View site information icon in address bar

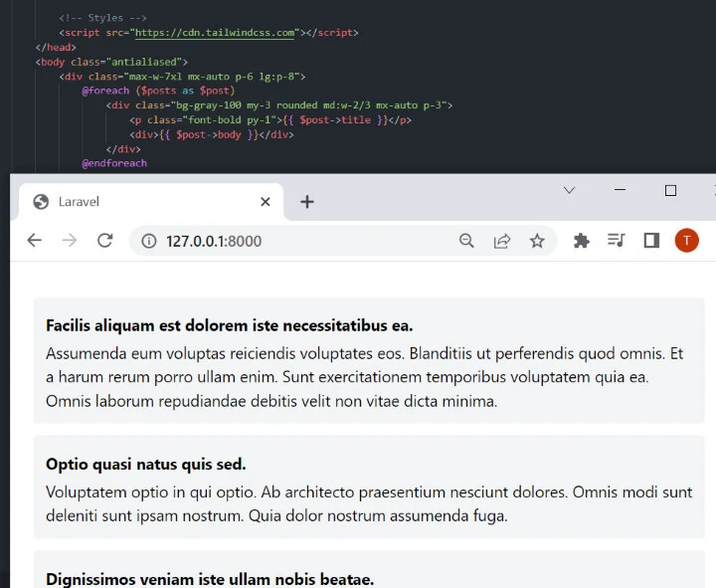149,241
